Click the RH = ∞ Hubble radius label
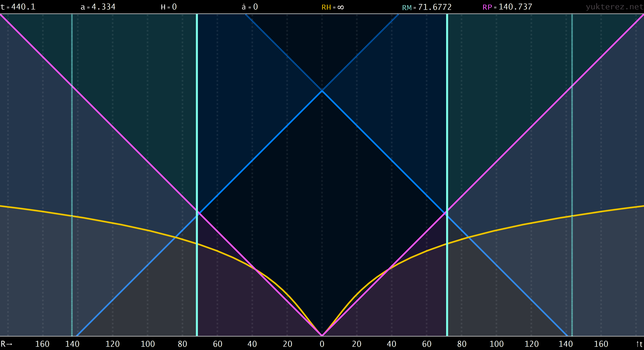The width and height of the screenshot is (644, 350). 333,7
